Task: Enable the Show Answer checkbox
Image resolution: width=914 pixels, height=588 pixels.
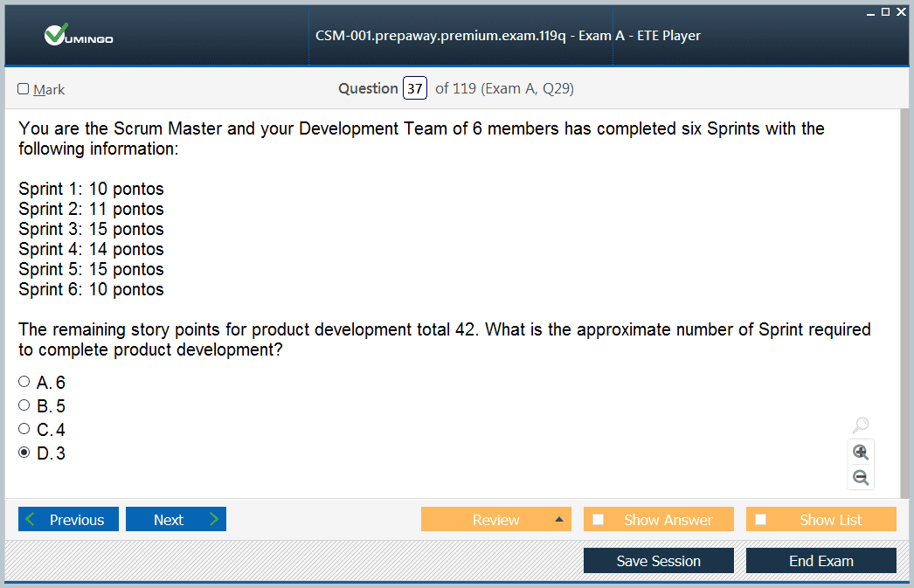Action: click(599, 520)
